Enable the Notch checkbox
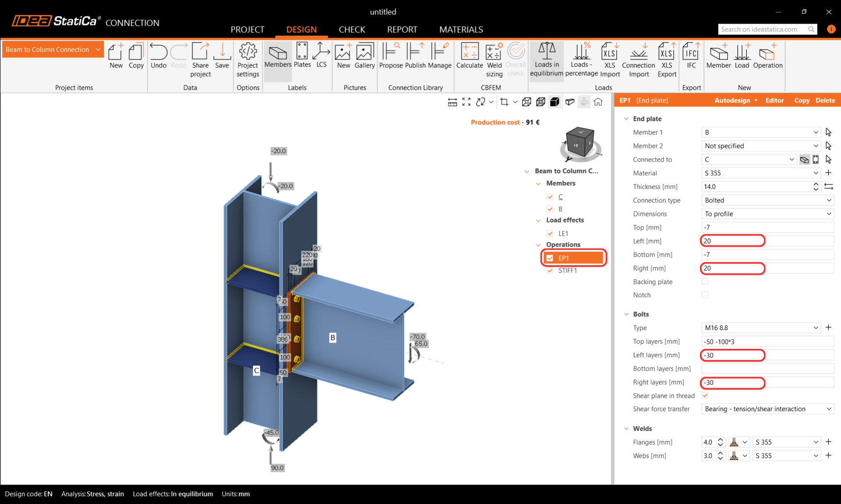The height and width of the screenshot is (504, 841). (705, 295)
